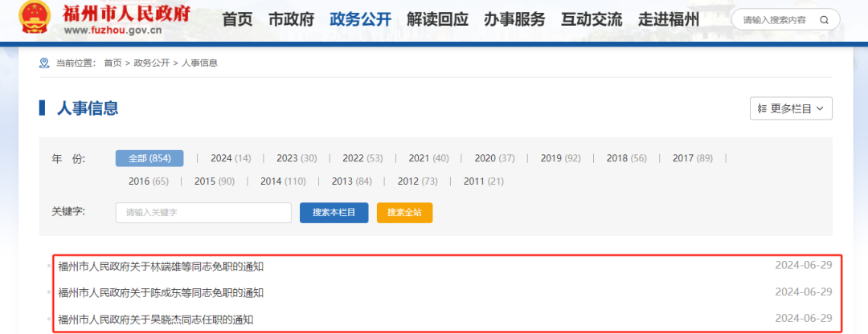Click the orange 搜索全站 button
The width and height of the screenshot is (868, 334).
click(x=404, y=212)
